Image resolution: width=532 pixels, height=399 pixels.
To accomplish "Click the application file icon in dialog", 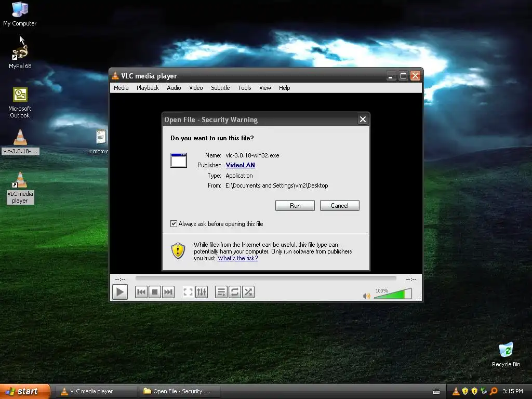I will (x=179, y=160).
